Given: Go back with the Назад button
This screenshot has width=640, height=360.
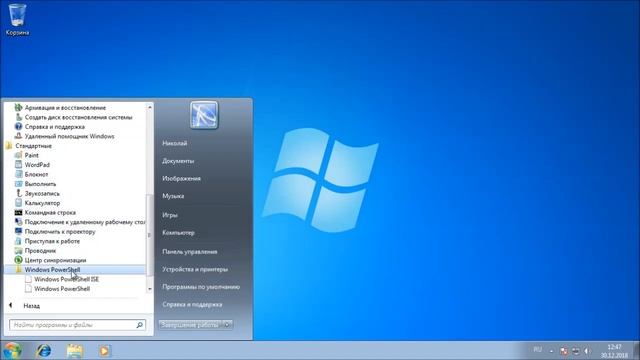Looking at the screenshot, I should point(24,305).
